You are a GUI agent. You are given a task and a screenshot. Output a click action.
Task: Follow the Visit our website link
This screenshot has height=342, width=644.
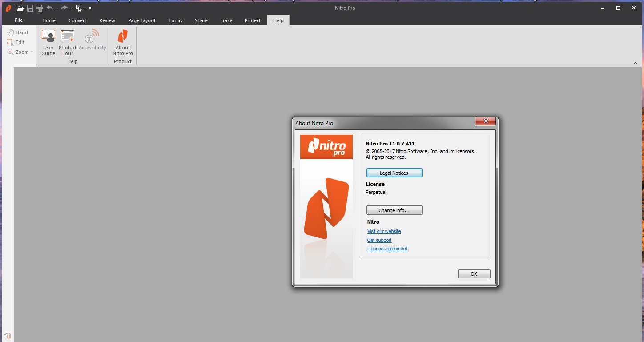tap(384, 231)
